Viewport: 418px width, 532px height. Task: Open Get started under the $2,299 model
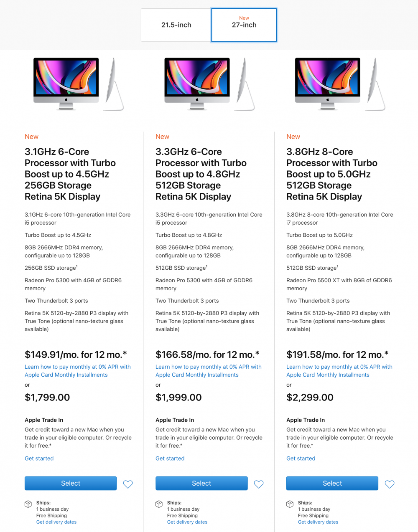coord(301,458)
